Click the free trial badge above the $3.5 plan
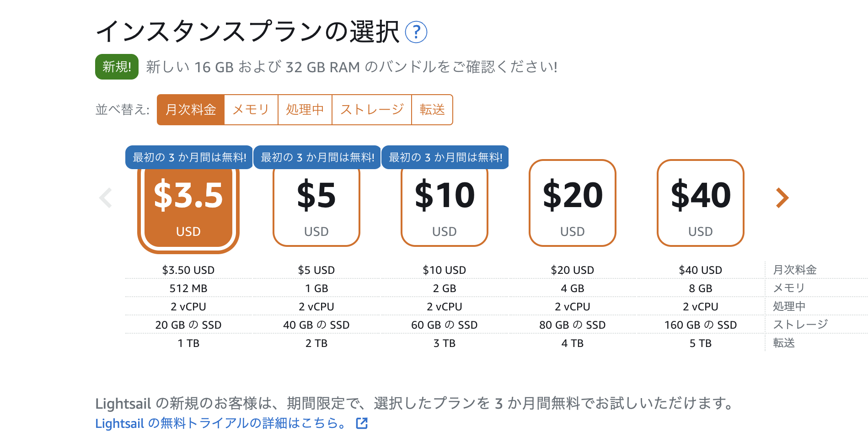This screenshot has height=448, width=868. 189,157
